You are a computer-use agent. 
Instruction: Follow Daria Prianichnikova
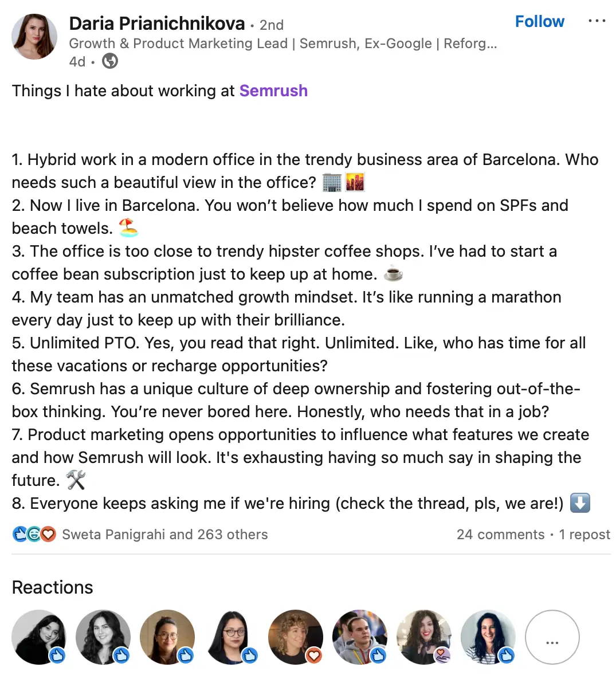[x=539, y=21]
